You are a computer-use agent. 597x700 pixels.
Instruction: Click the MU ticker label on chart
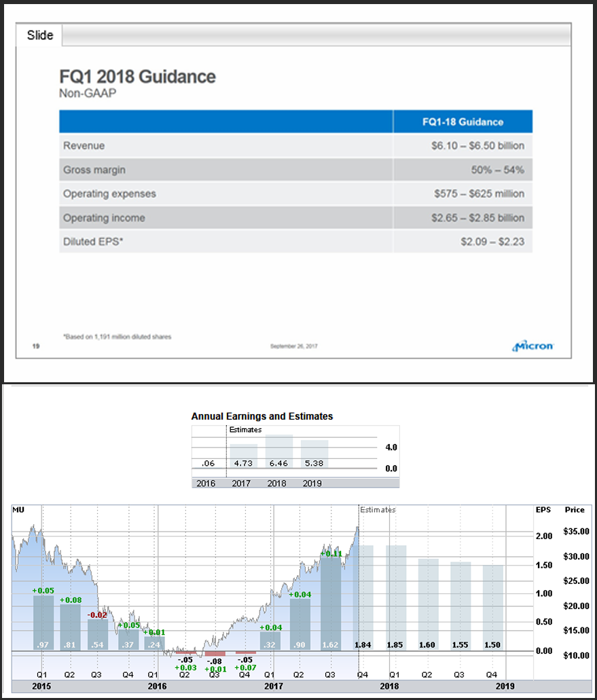coord(18,510)
